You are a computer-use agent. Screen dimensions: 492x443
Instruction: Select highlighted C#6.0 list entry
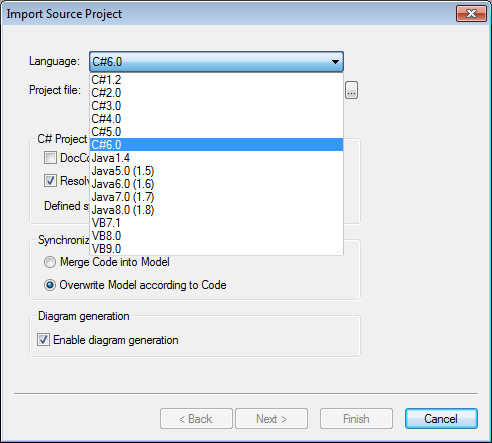tap(216, 145)
